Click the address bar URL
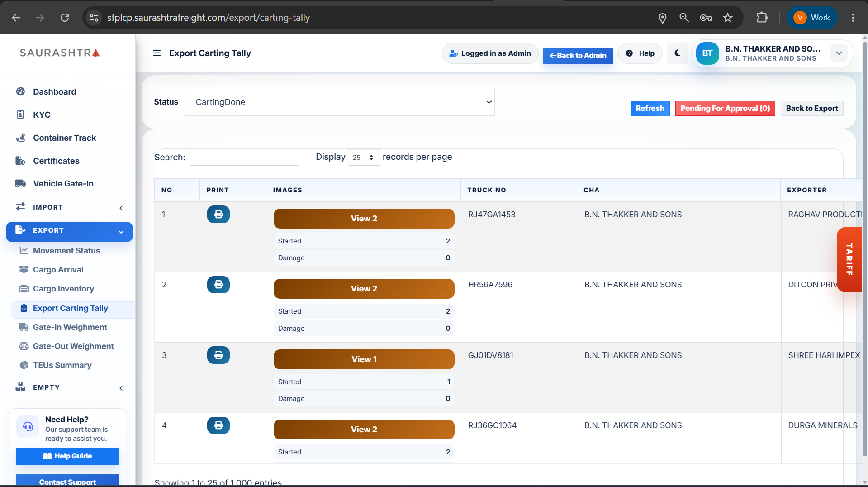 pyautogui.click(x=209, y=18)
